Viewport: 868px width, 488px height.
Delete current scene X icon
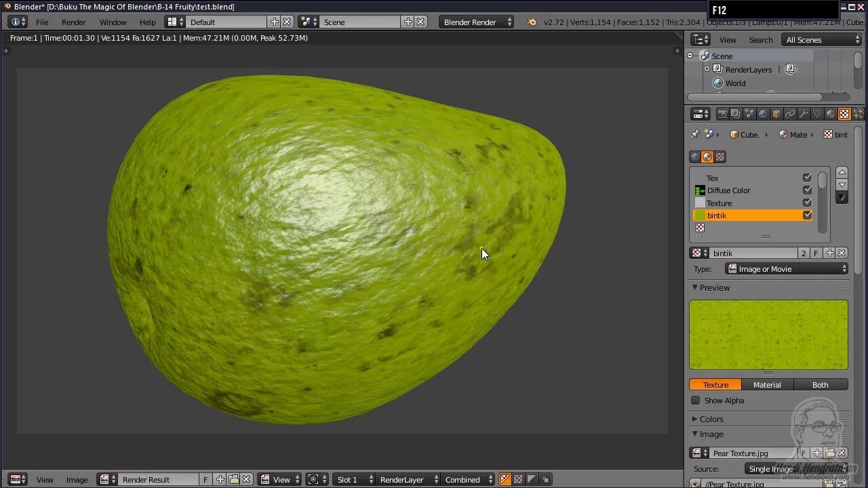pyautogui.click(x=420, y=22)
